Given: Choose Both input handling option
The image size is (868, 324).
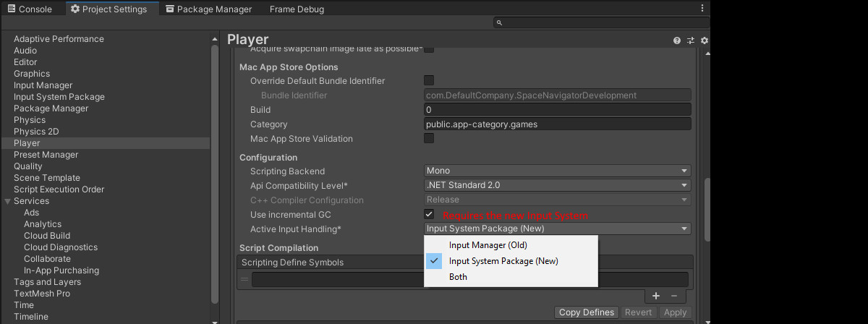Looking at the screenshot, I should point(511,277).
